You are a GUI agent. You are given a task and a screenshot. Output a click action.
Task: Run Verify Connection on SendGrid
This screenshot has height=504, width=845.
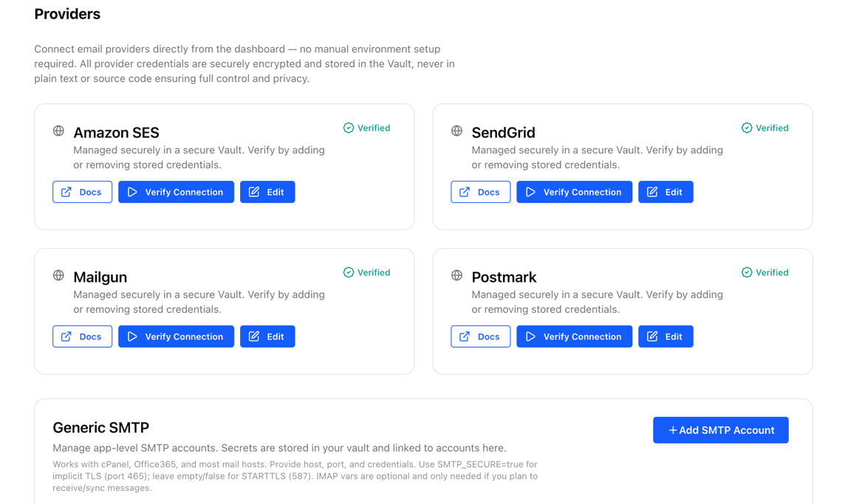tap(574, 192)
